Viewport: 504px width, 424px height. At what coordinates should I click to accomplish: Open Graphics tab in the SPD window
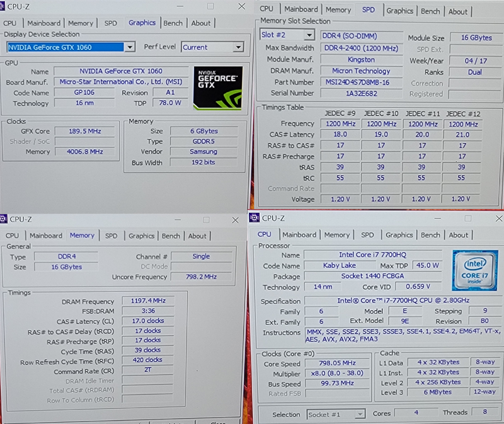pos(400,11)
